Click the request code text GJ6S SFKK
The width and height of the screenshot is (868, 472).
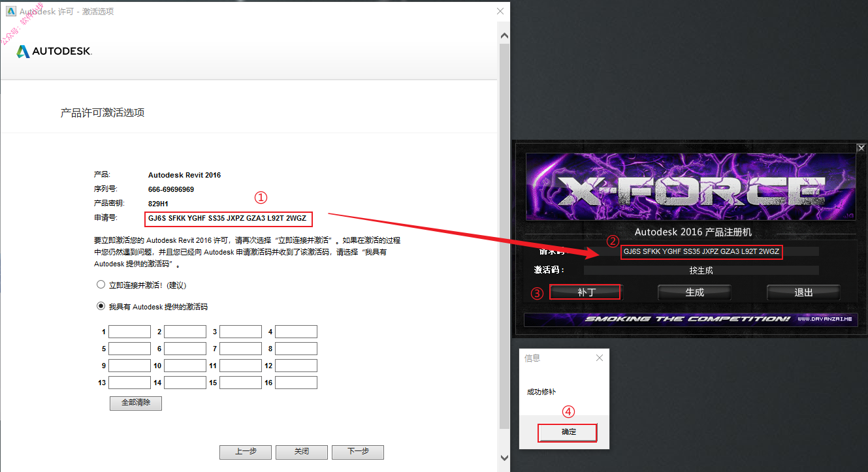[x=227, y=217]
